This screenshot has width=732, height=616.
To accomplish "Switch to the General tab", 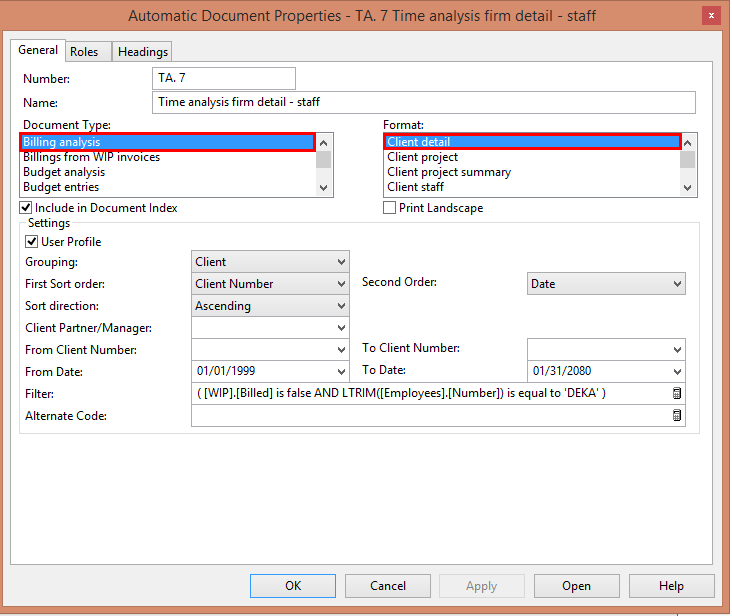I will tap(38, 50).
